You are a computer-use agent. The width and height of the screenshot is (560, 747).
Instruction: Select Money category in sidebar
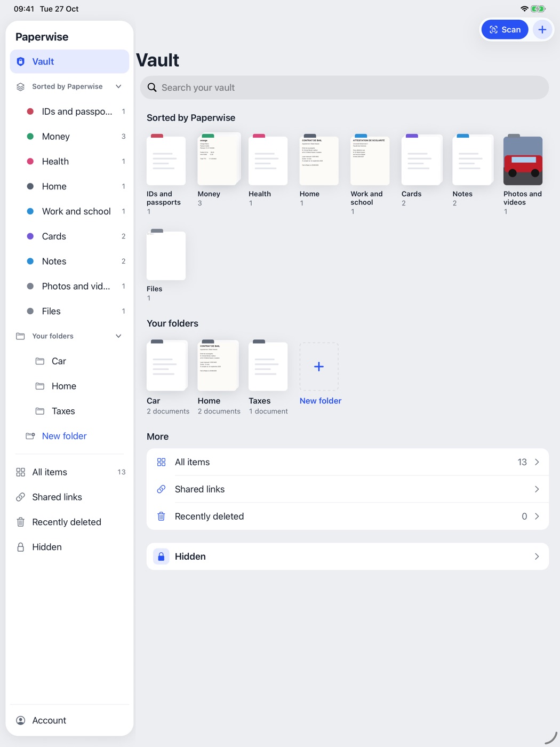point(70,137)
